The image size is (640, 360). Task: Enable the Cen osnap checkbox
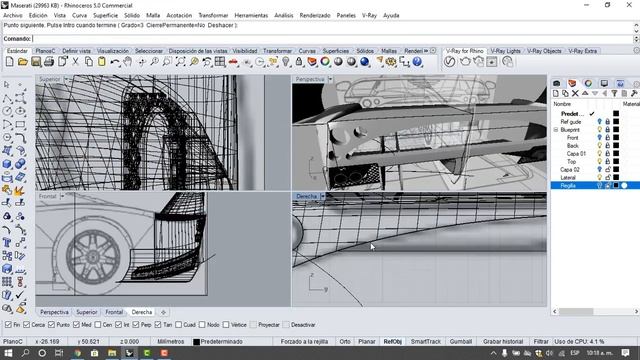[98, 325]
